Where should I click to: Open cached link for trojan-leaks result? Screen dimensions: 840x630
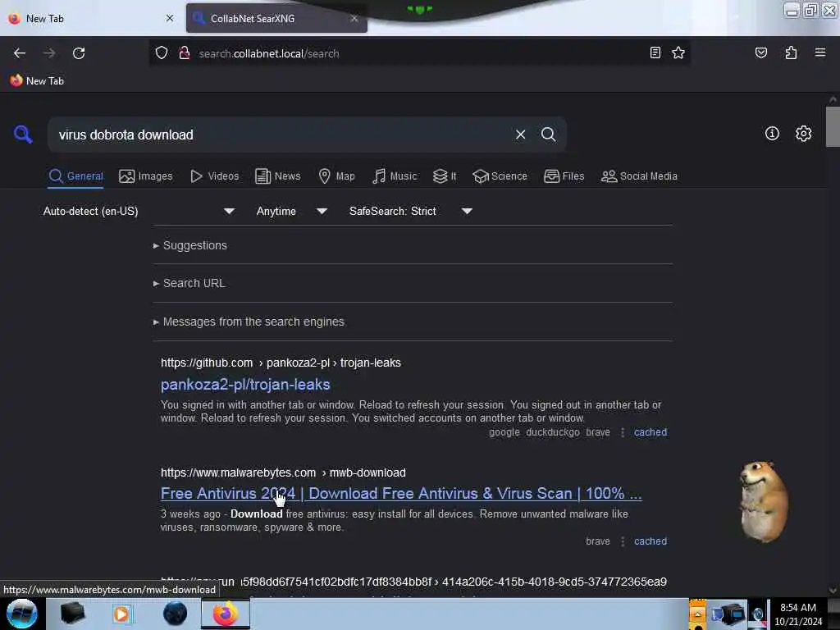[x=651, y=432]
